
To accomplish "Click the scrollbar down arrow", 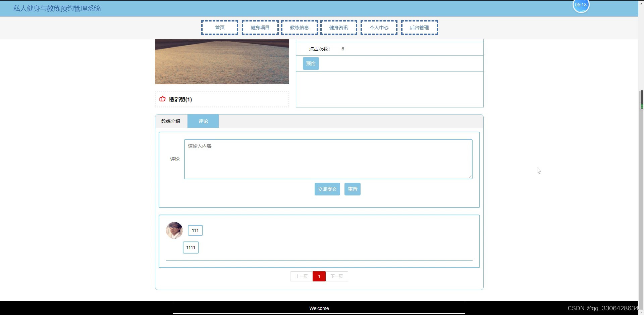I will click(x=642, y=312).
